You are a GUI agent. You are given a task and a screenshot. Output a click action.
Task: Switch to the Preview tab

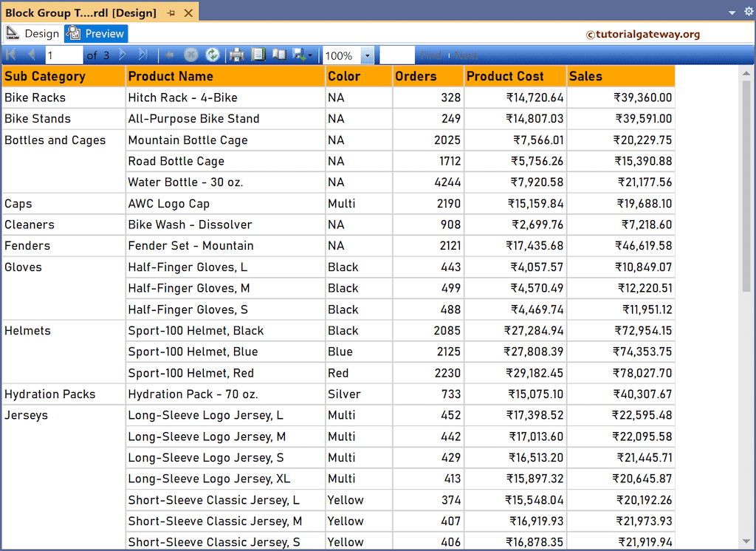pyautogui.click(x=95, y=33)
